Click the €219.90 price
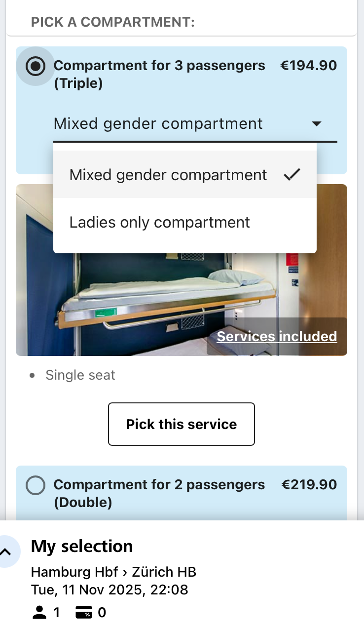 (308, 485)
